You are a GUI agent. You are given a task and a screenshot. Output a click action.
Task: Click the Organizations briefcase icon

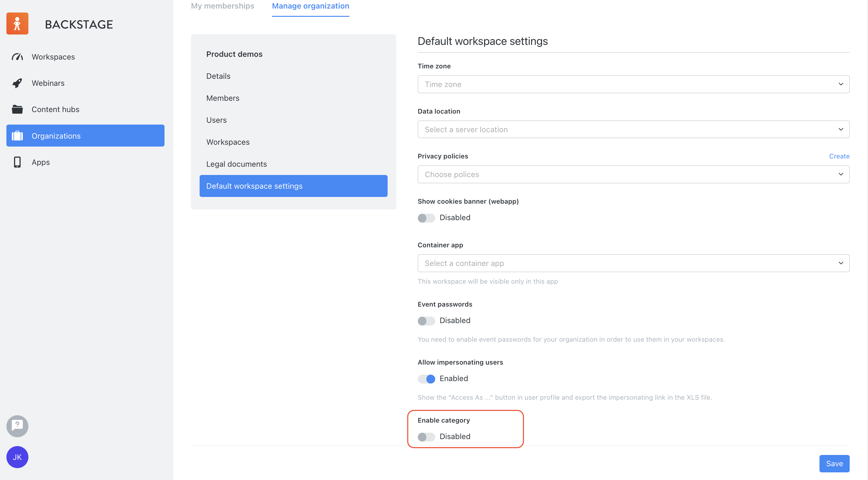[17, 136]
